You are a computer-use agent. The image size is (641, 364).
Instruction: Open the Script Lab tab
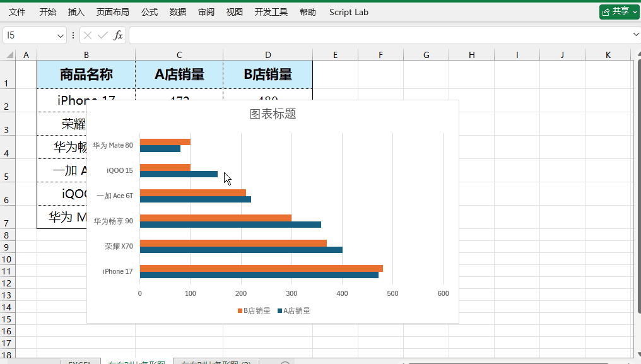tap(349, 12)
